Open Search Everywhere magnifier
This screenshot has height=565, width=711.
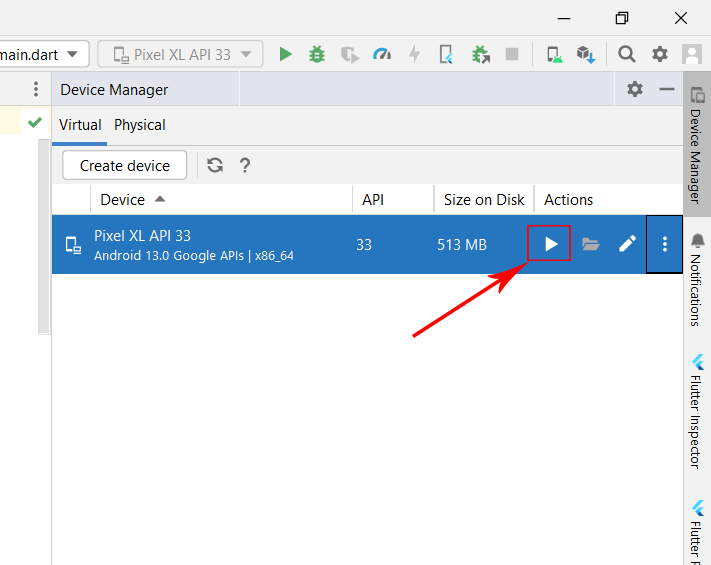(x=627, y=54)
